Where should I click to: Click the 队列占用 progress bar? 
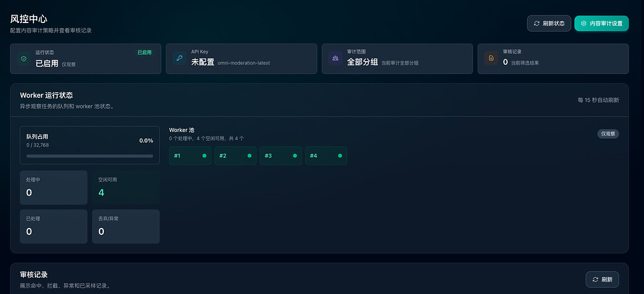point(90,156)
